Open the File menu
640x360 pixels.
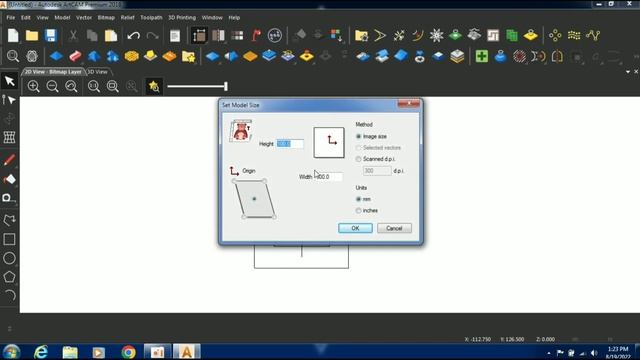(x=11, y=18)
